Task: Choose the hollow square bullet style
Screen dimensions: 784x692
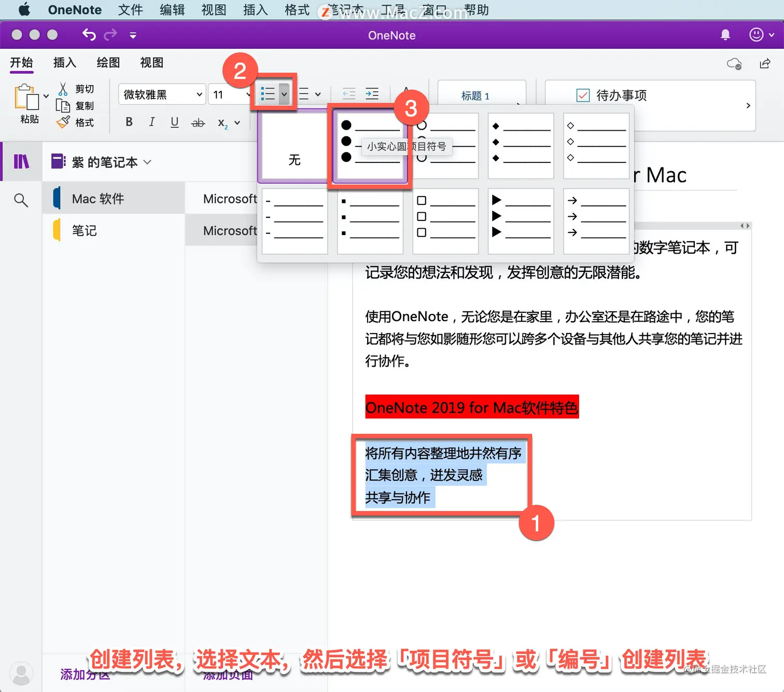Action: [x=445, y=221]
